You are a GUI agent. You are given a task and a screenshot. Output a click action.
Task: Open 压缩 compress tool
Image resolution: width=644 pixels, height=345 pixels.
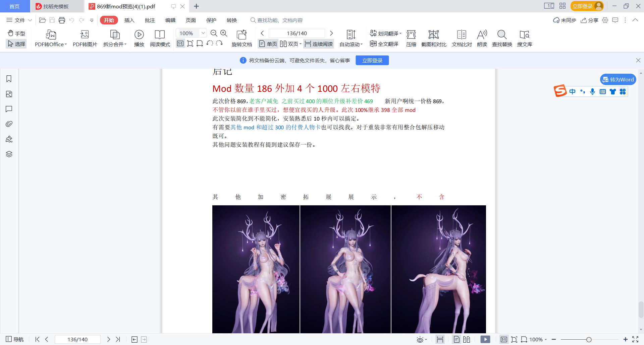coord(411,39)
